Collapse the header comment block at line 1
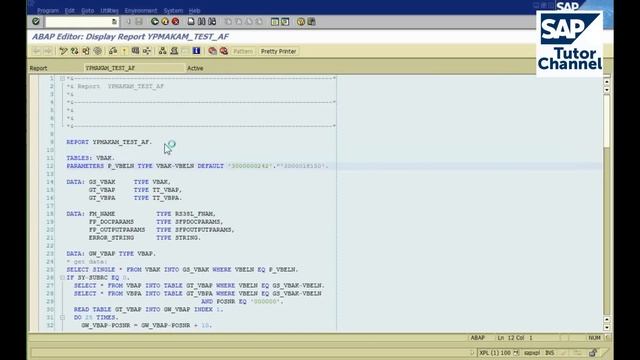Image resolution: width=640 pixels, height=360 pixels. tap(62, 78)
